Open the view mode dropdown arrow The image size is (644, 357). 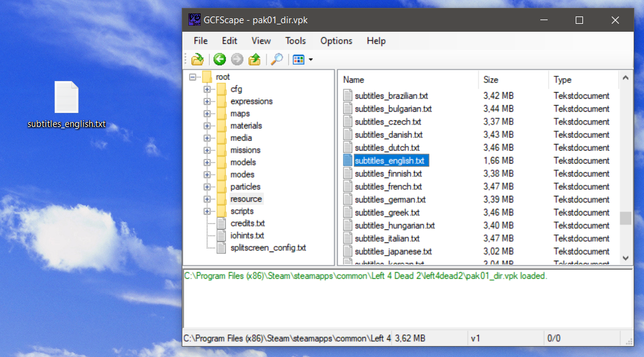click(x=310, y=60)
